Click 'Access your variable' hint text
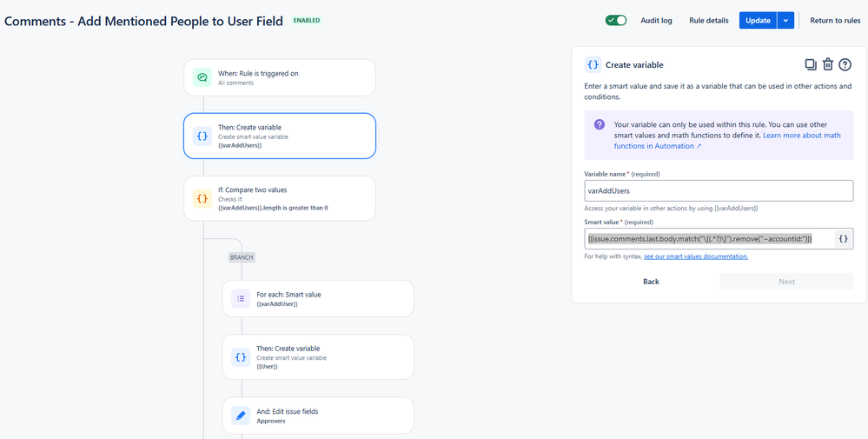Image resolution: width=868 pixels, height=439 pixels. pyautogui.click(x=671, y=209)
